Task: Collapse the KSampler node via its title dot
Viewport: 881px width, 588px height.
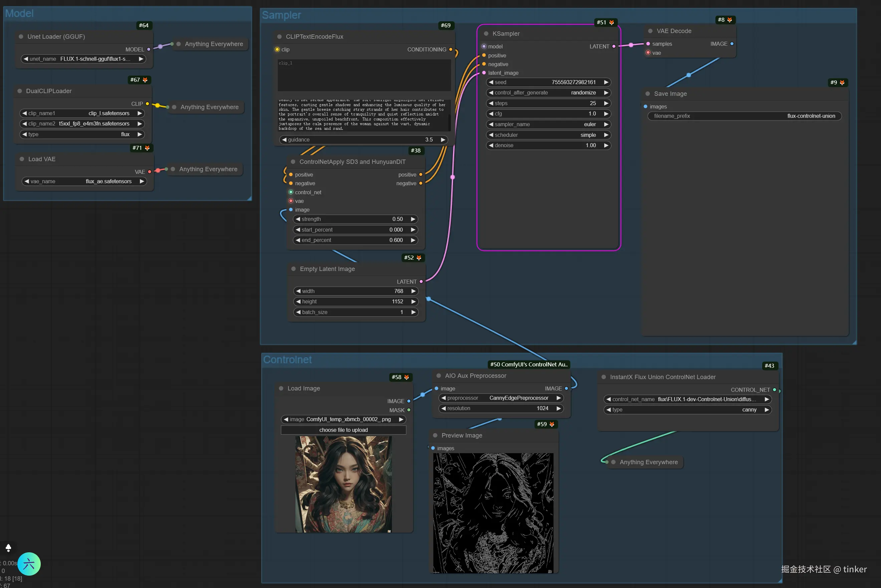Action: click(486, 34)
